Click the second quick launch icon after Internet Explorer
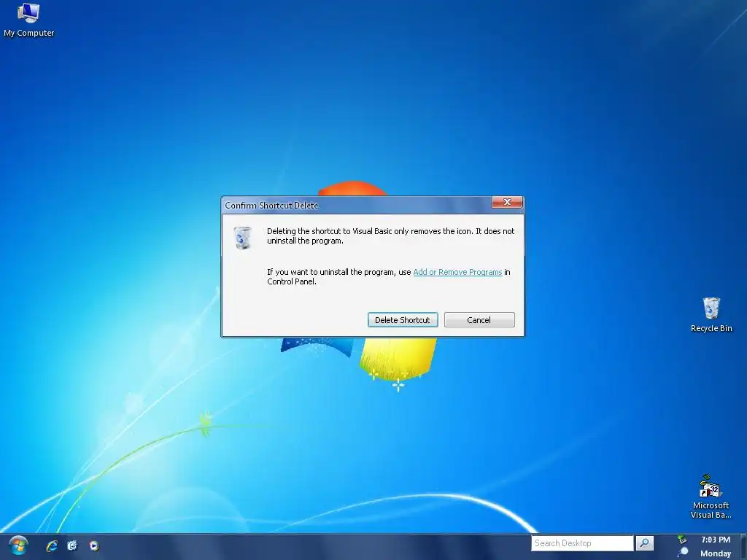This screenshot has height=560, width=747. pos(72,545)
